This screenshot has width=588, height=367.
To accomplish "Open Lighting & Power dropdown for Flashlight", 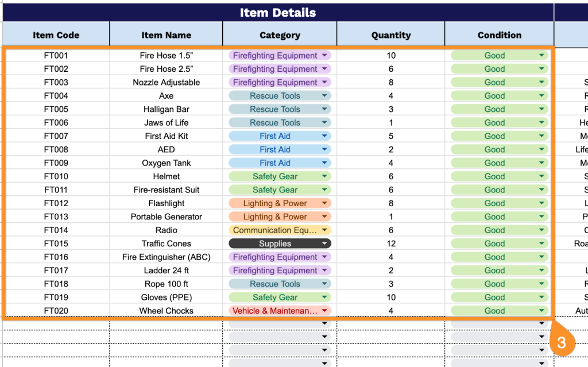I will coord(324,203).
